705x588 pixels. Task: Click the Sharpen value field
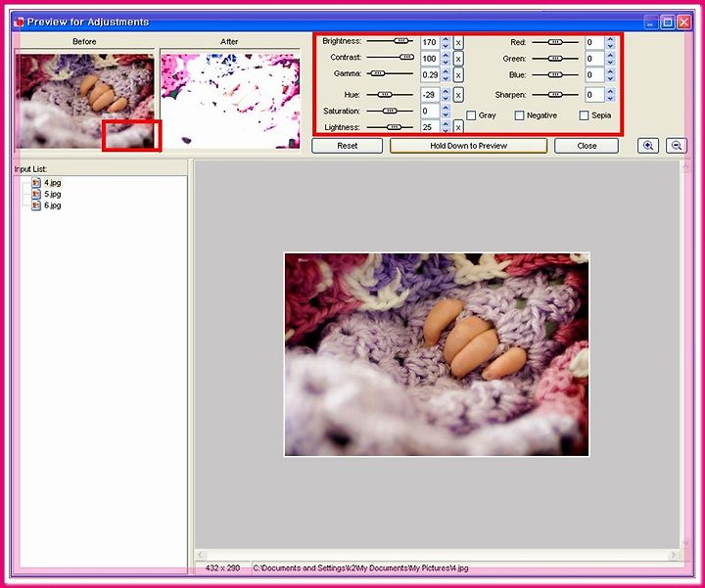click(595, 95)
